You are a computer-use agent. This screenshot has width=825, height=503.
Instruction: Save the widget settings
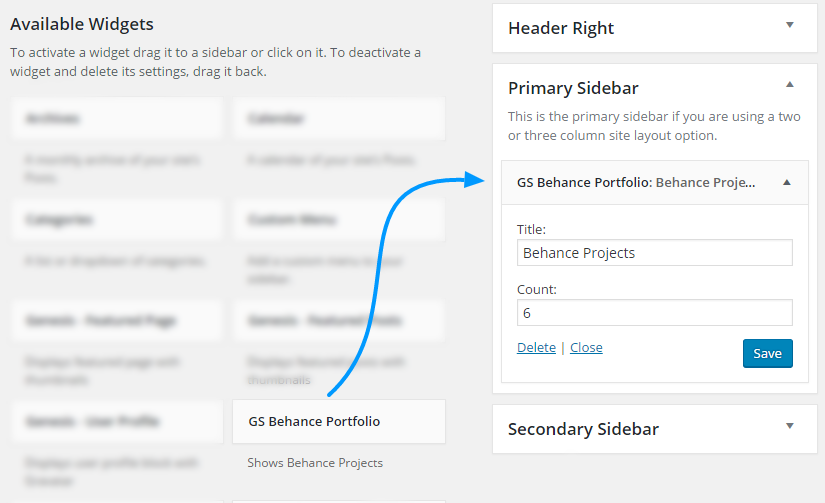(x=767, y=353)
